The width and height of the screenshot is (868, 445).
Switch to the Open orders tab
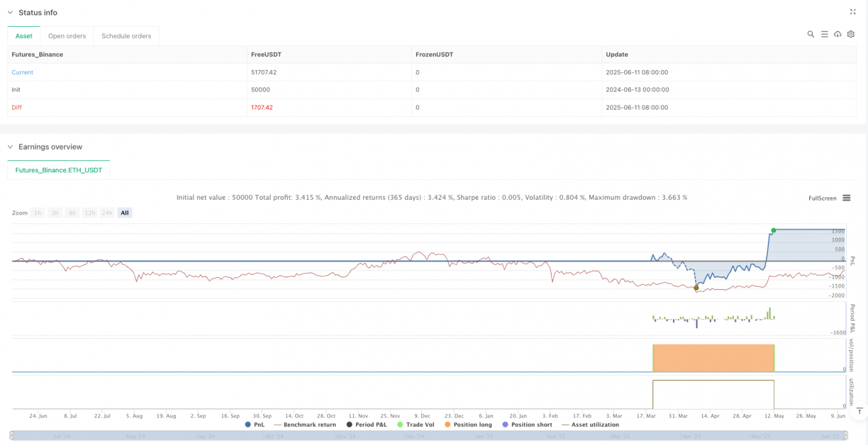(x=67, y=36)
